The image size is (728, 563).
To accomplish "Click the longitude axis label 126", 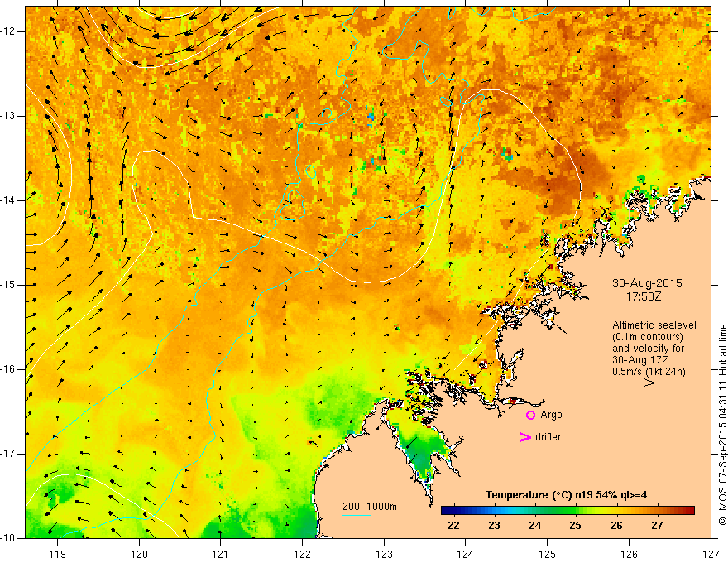I will (629, 554).
